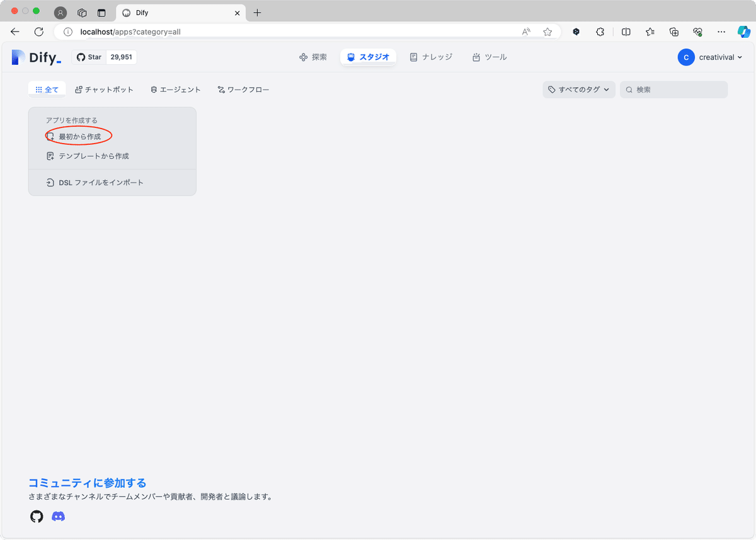This screenshot has width=756, height=540.
Task: Activate the 全て (All) filter
Action: click(47, 89)
